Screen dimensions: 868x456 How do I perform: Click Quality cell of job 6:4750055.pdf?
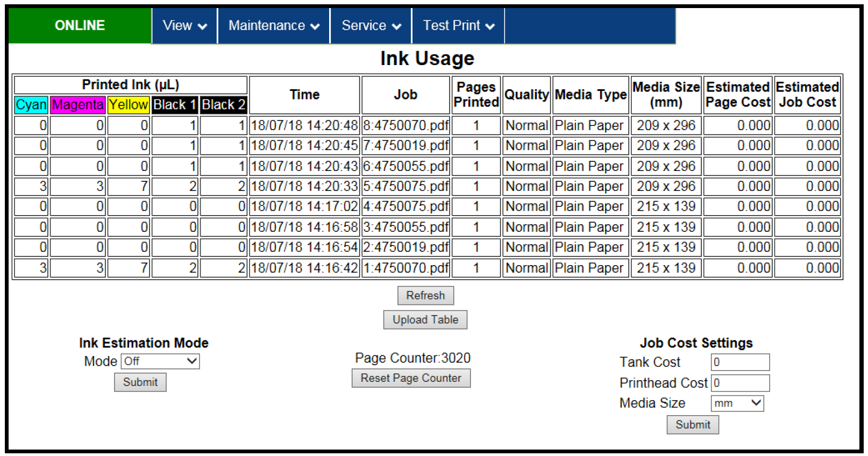tap(527, 166)
